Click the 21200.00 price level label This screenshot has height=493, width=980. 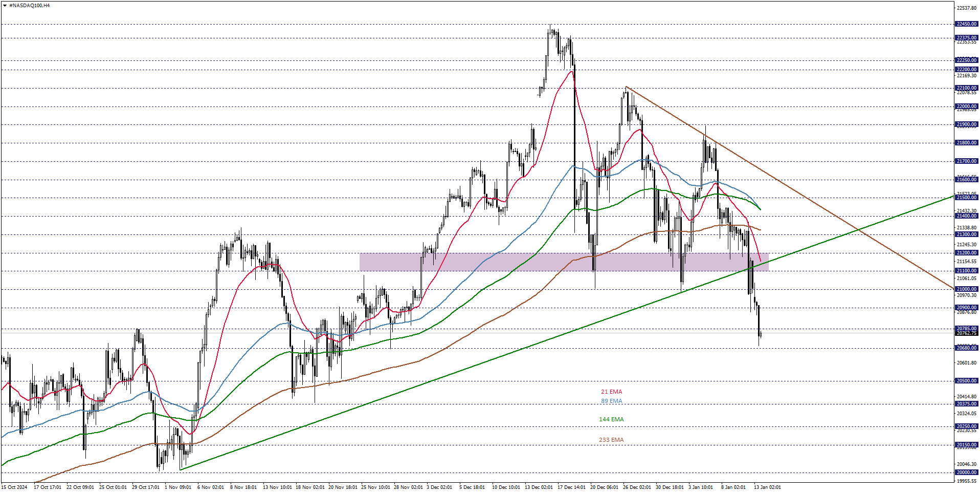coord(966,253)
